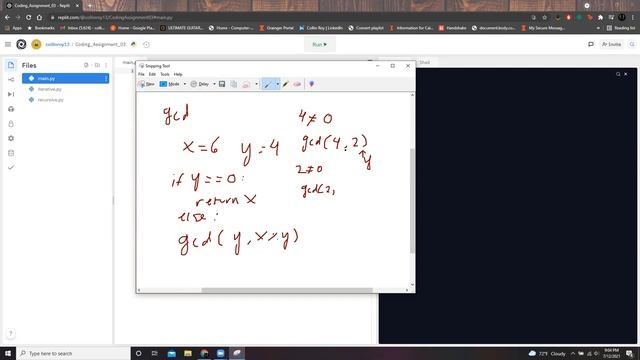Open the Tools menu in Snipping Tool
Screen dimensions: 640x360
point(165,74)
